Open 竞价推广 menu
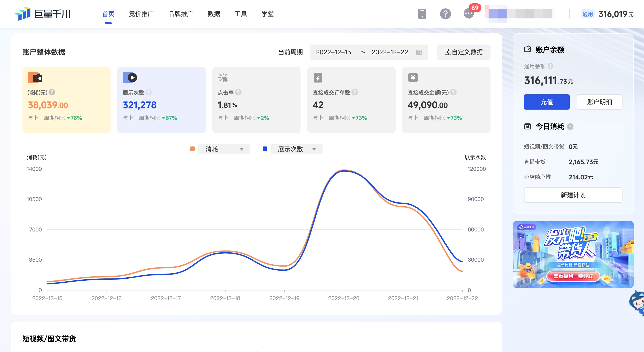 (141, 14)
